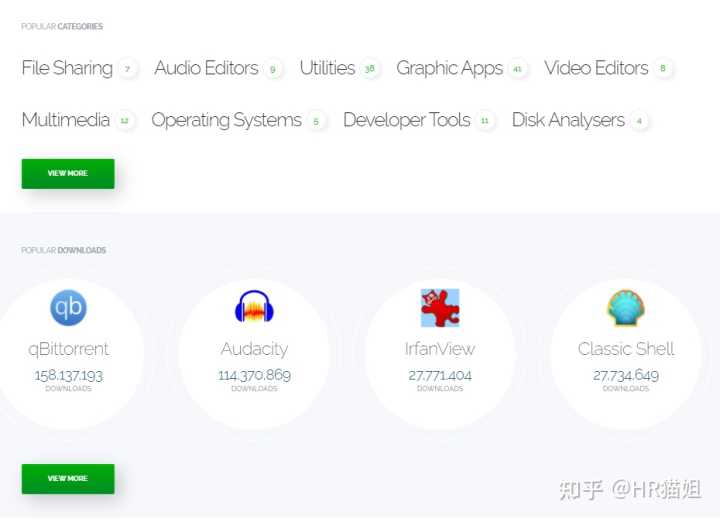720x519 pixels.
Task: Open the Developer Tools category
Action: click(x=407, y=120)
